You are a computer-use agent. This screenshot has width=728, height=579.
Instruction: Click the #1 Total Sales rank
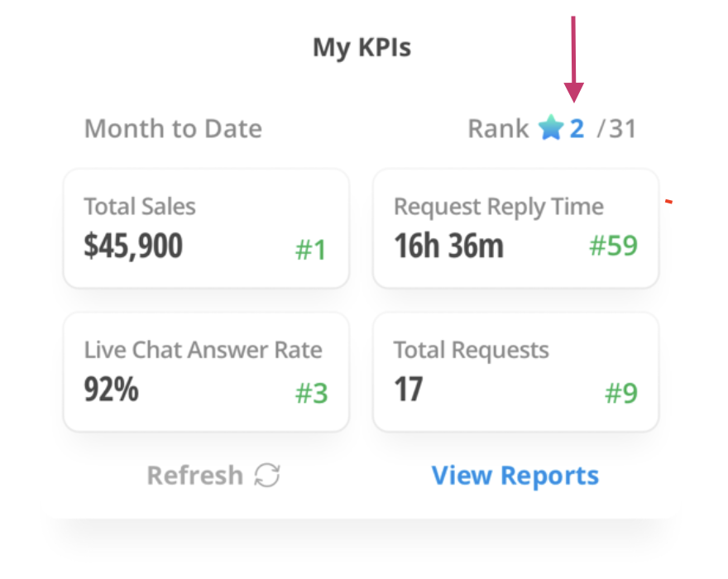310,250
